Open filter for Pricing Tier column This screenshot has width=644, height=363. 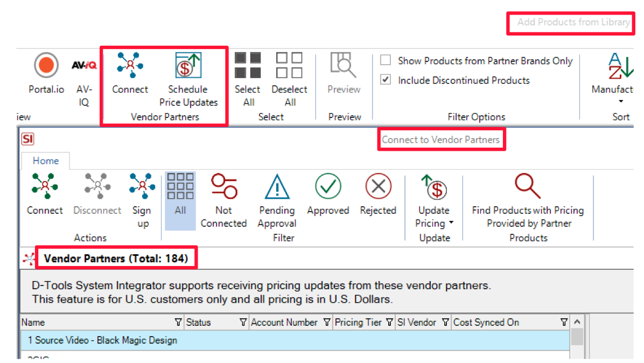[389, 323]
